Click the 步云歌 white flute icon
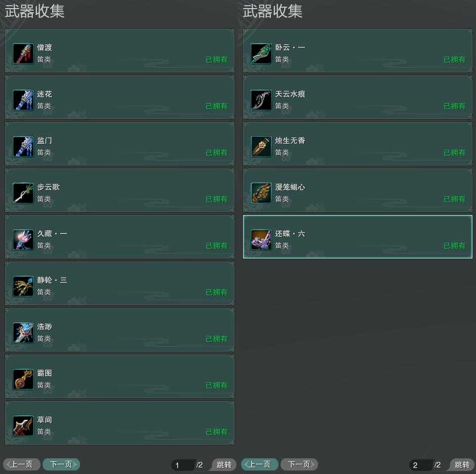476x474 pixels. click(23, 193)
